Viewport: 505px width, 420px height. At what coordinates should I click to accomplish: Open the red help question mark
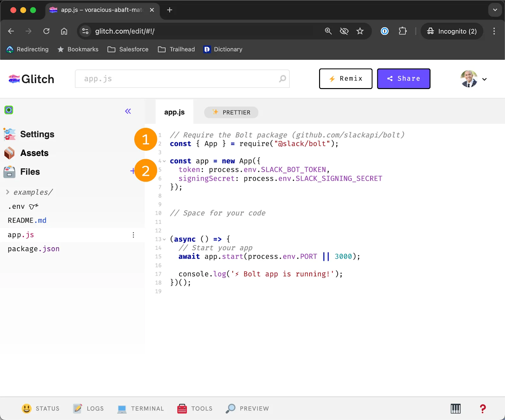tap(482, 408)
